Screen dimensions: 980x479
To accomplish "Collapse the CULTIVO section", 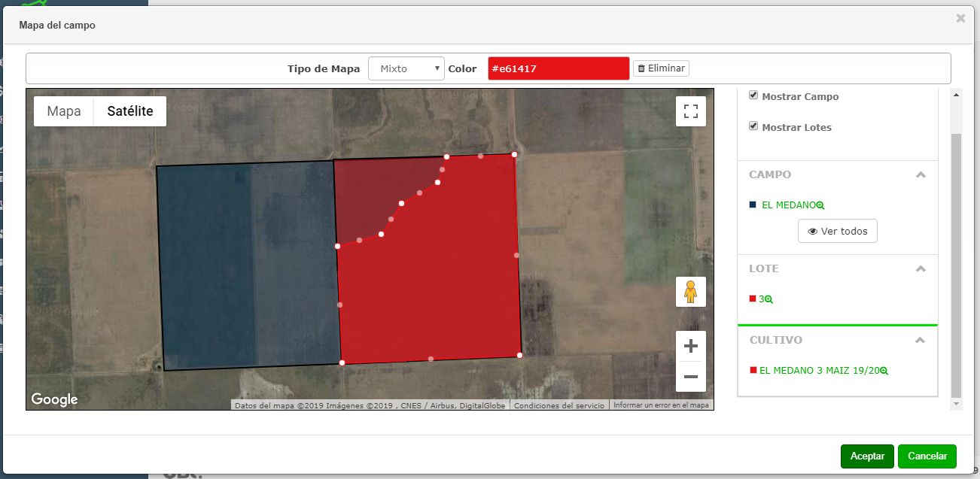I will click(920, 340).
